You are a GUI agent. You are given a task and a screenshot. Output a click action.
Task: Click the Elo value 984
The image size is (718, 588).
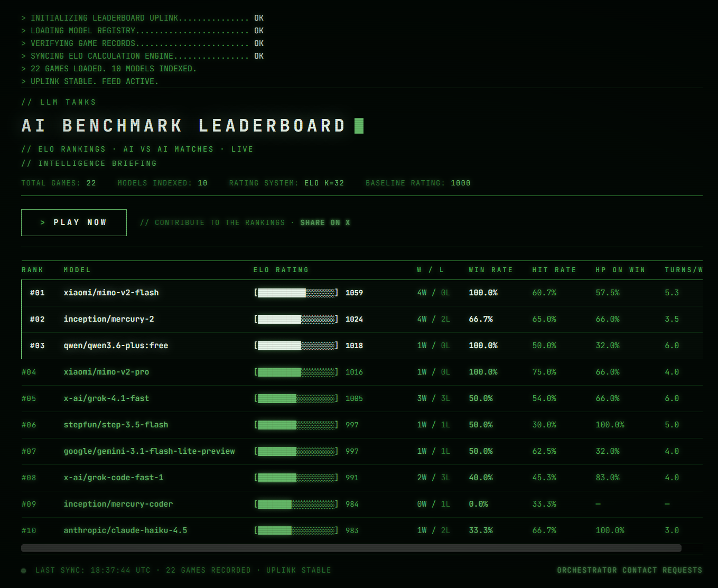352,504
